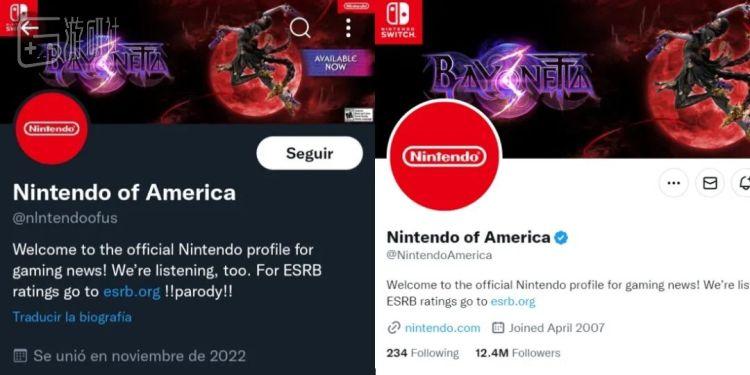Click the calendar icon near Joined April 2007
The image size is (750, 375).
(x=498, y=328)
